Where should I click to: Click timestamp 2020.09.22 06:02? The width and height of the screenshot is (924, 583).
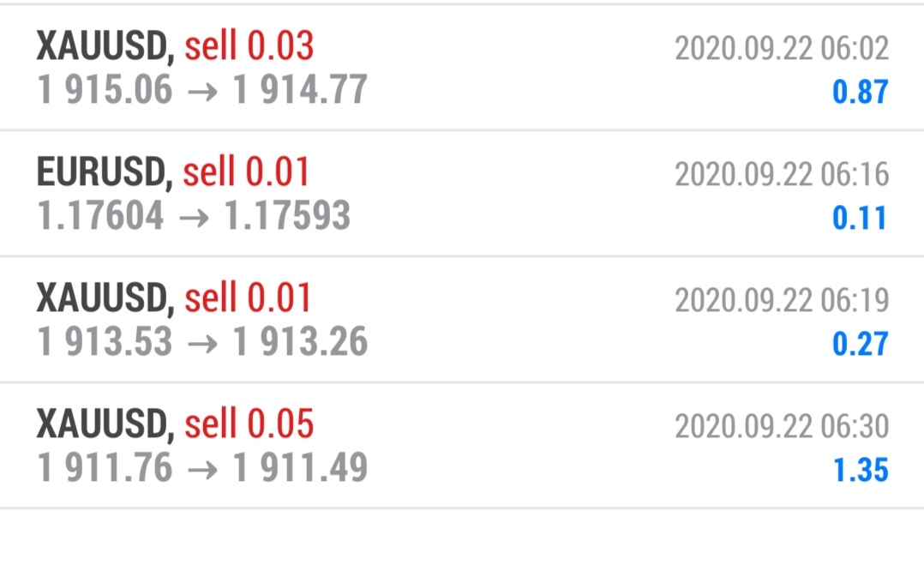tap(782, 48)
